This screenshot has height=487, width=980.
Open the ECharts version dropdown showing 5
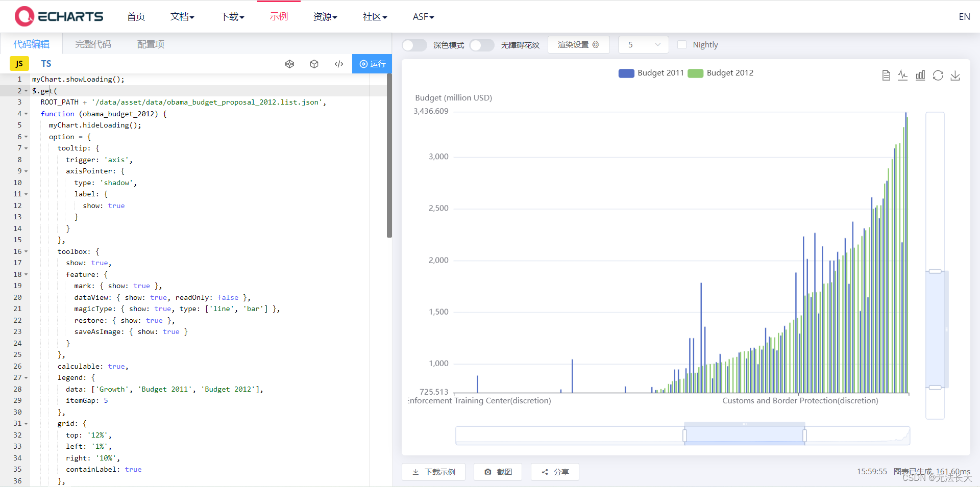pos(643,45)
